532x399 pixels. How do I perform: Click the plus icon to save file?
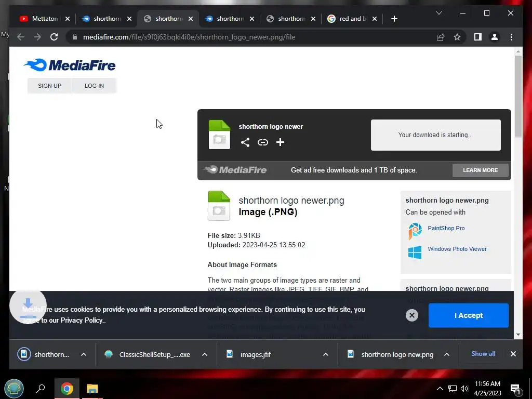point(280,142)
